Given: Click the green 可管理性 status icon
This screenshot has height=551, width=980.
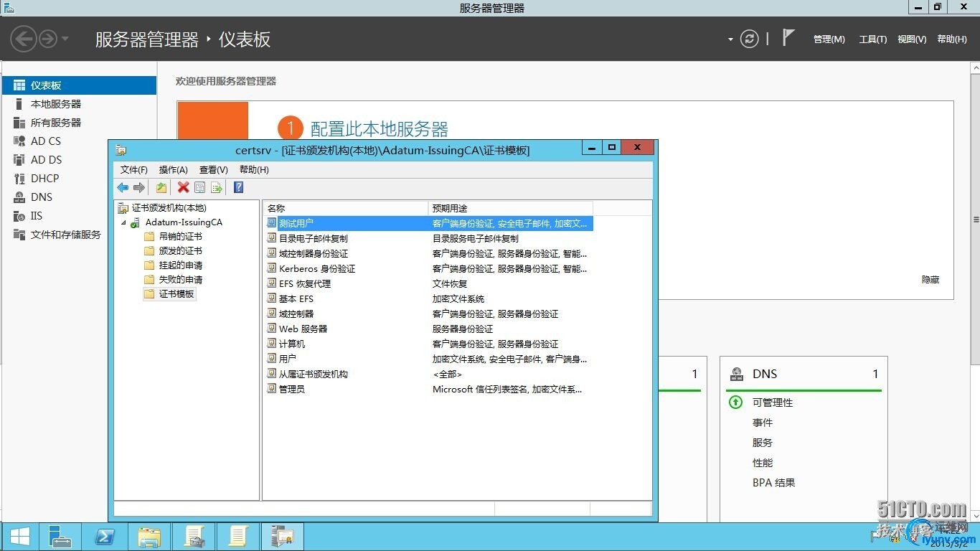Looking at the screenshot, I should pyautogui.click(x=735, y=402).
